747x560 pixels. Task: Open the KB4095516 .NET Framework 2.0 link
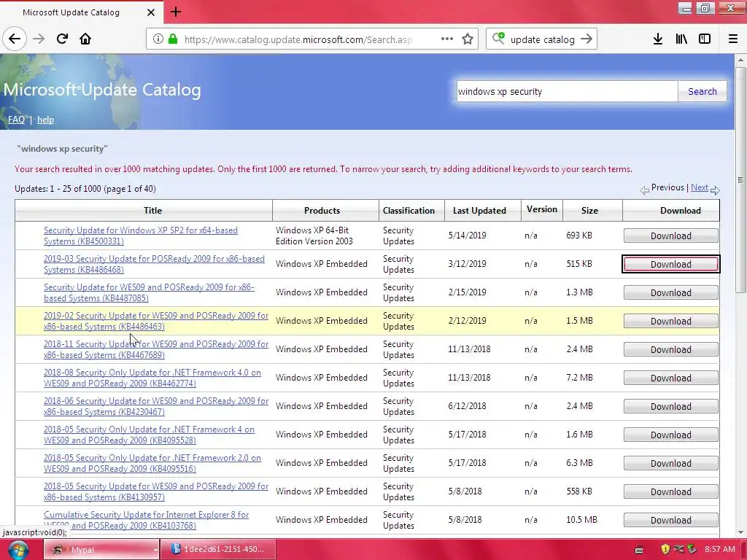(x=152, y=463)
